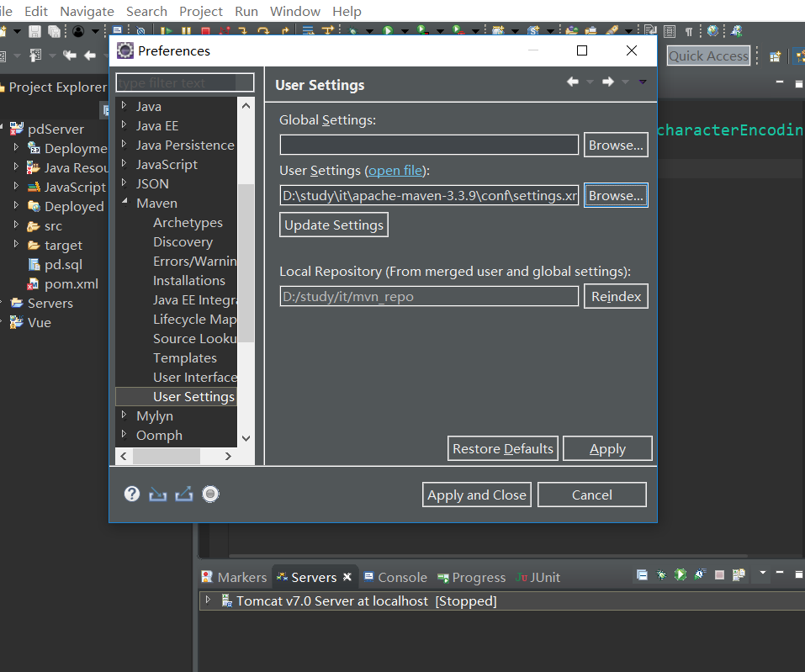This screenshot has width=805, height=672.
Task: Click the tree scroll down arrow
Action: [x=246, y=438]
